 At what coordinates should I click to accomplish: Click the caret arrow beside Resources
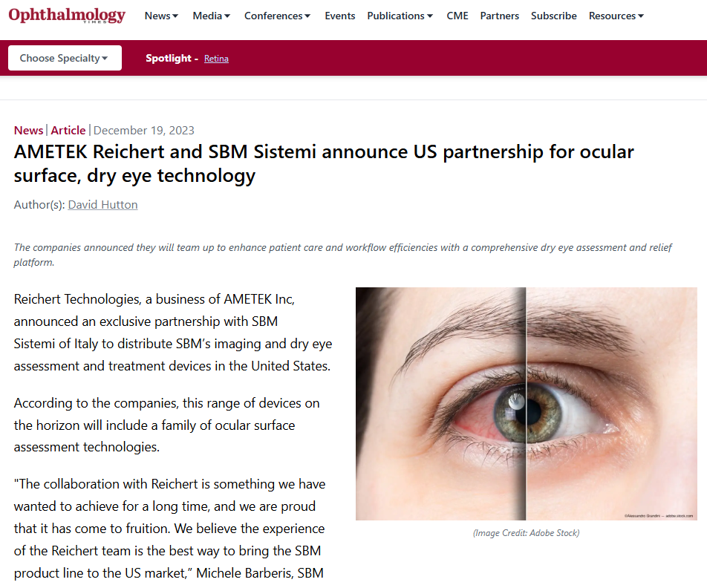tap(641, 16)
